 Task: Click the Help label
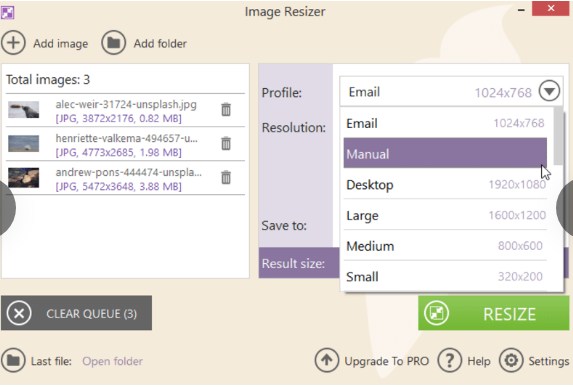point(479,361)
